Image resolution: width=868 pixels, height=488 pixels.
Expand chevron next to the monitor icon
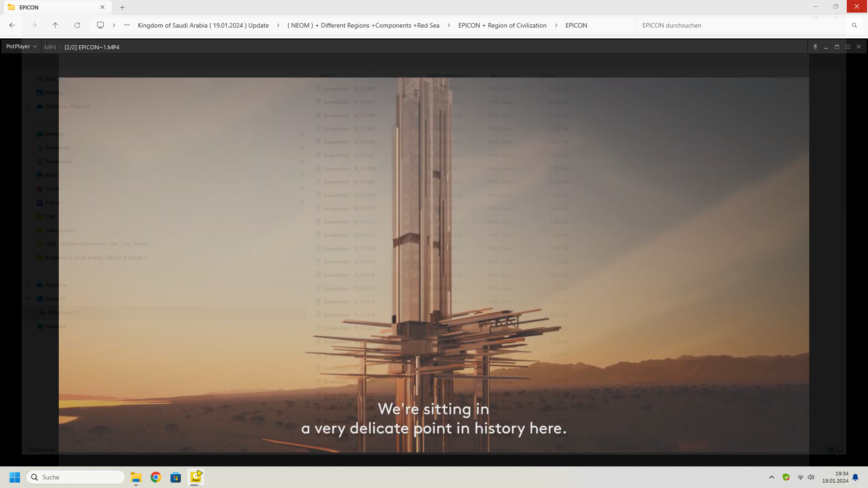click(114, 25)
